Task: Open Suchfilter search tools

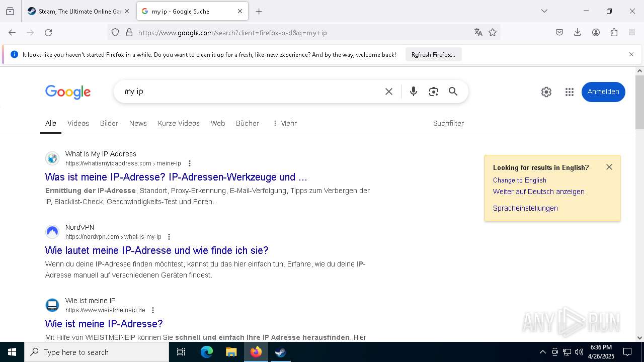Action: pos(448,123)
